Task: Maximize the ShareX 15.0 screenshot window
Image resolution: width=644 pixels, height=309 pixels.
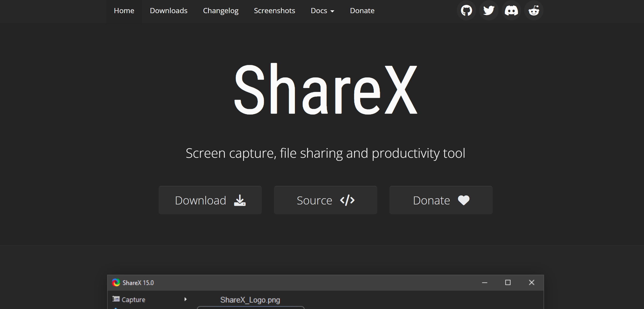Action: click(x=508, y=283)
